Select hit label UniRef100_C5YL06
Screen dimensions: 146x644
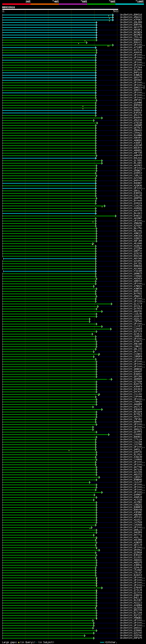click(x=131, y=37)
